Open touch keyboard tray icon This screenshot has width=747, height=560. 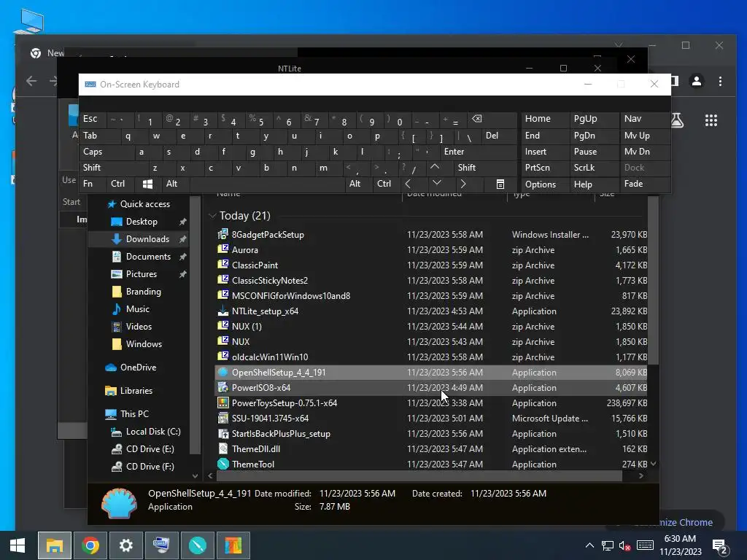tap(645, 545)
